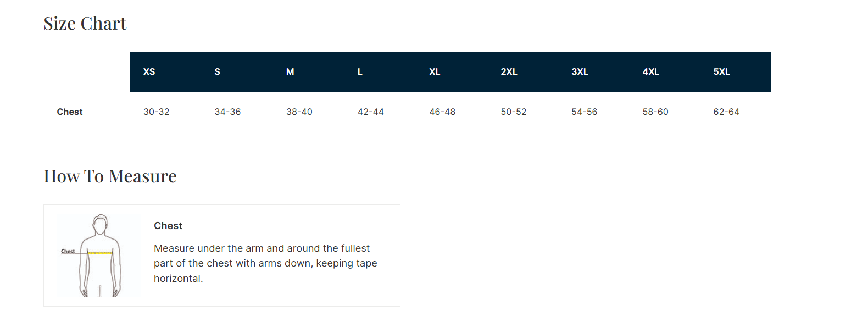Select the XL size column header
The width and height of the screenshot is (868, 322).
[x=435, y=72]
